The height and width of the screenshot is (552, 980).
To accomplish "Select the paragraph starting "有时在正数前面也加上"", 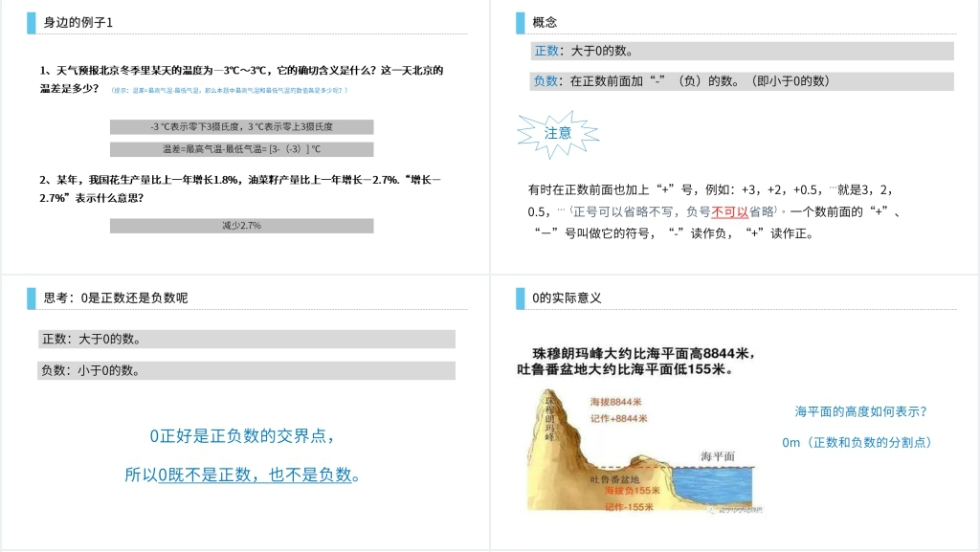I will pos(714,211).
